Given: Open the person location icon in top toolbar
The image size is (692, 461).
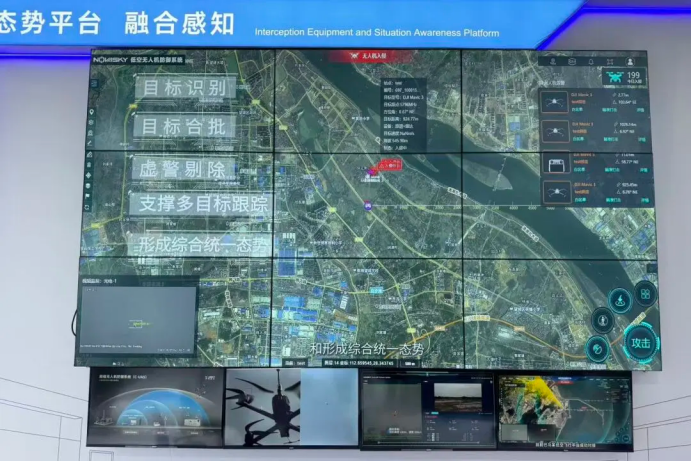Looking at the screenshot, I should [x=553, y=62].
